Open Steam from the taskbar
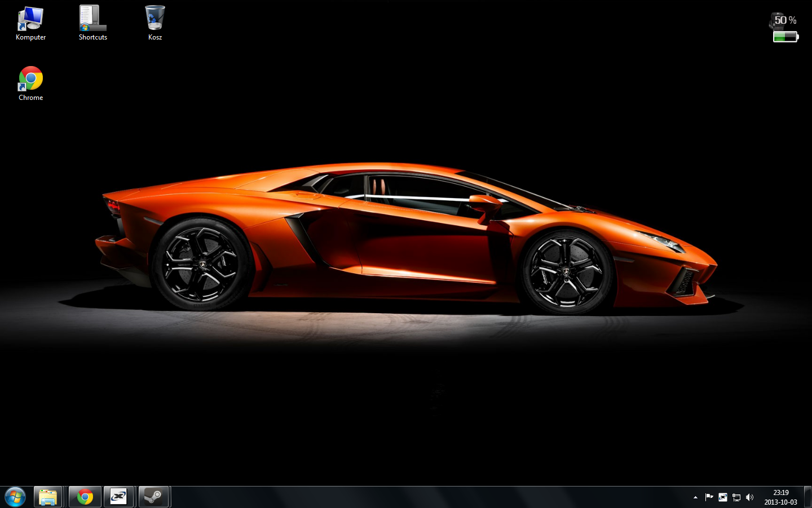The image size is (812, 508). [x=153, y=497]
